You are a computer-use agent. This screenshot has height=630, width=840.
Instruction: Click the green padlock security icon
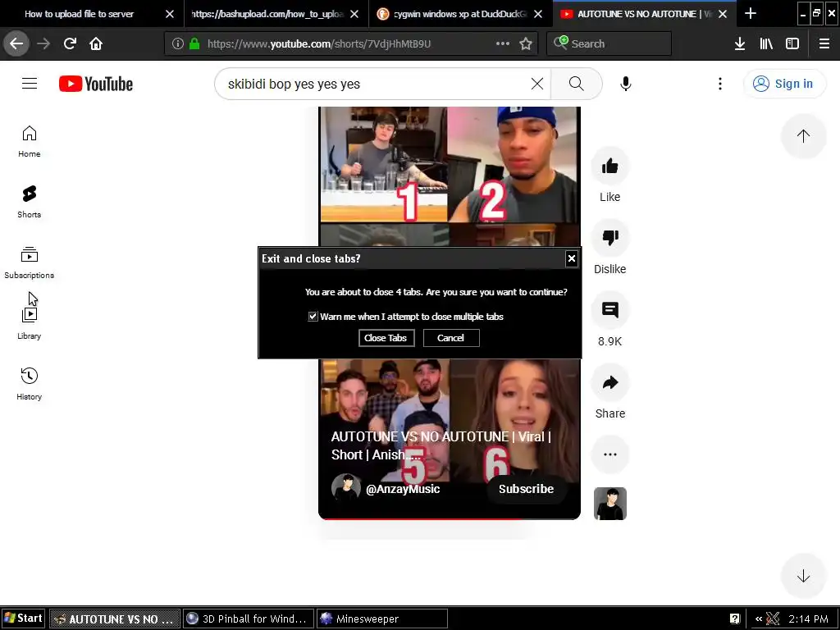click(194, 44)
